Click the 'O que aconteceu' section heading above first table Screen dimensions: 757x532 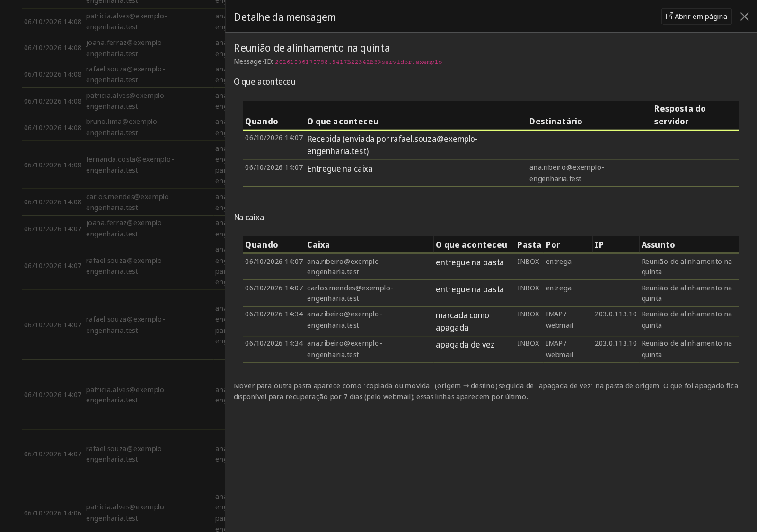point(264,82)
